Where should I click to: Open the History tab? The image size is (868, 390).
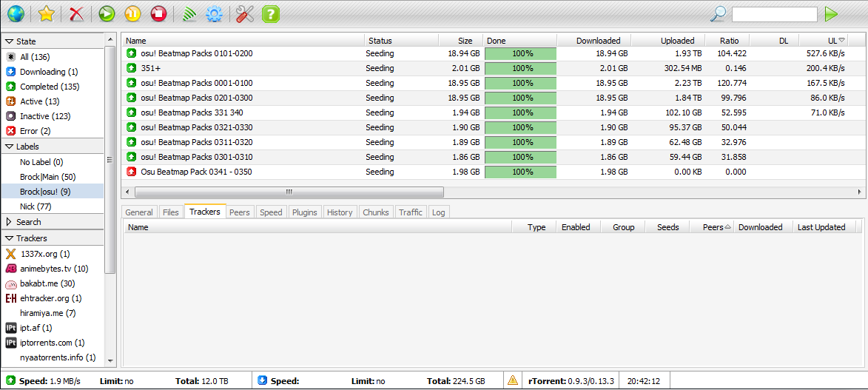pyautogui.click(x=340, y=212)
